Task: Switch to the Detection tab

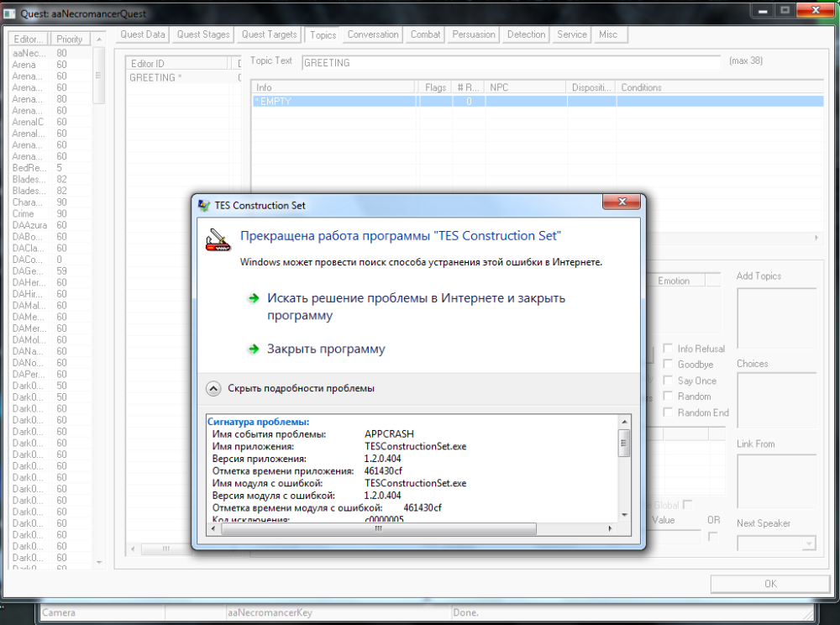Action: pyautogui.click(x=526, y=34)
